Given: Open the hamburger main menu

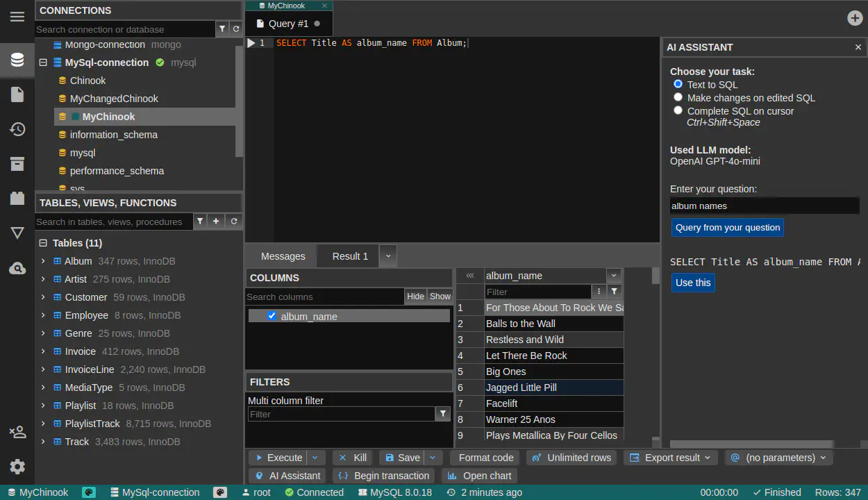Looking at the screenshot, I should pyautogui.click(x=17, y=17).
